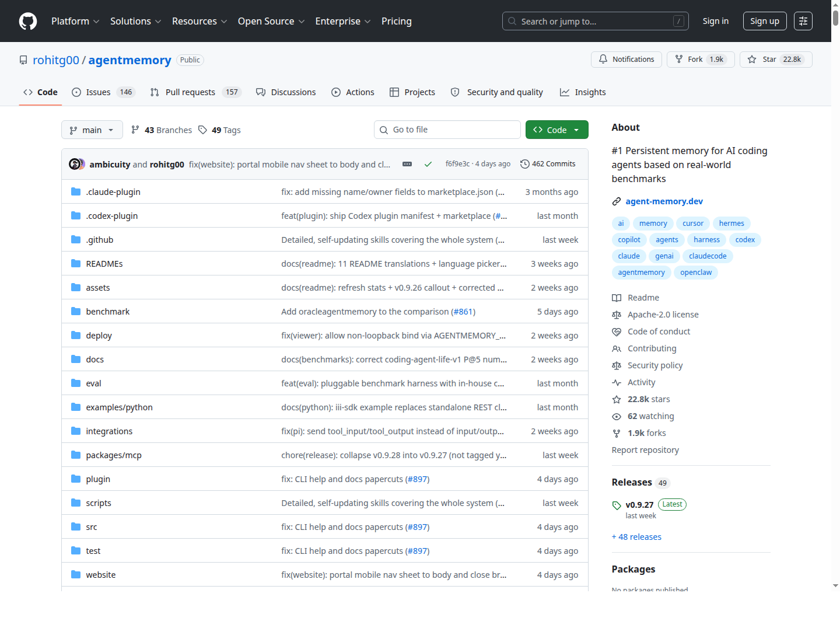Open pull request #861 link
The image size is (840, 642).
click(x=463, y=312)
